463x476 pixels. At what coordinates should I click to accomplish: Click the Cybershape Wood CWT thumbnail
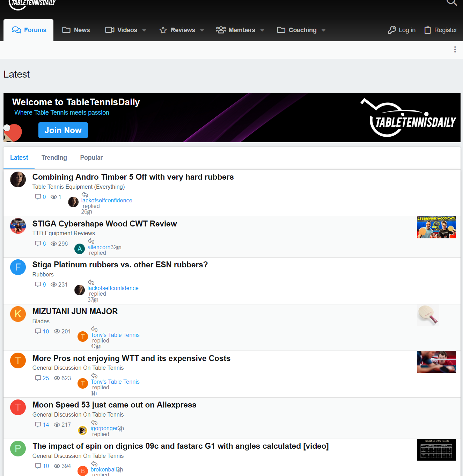coord(436,227)
